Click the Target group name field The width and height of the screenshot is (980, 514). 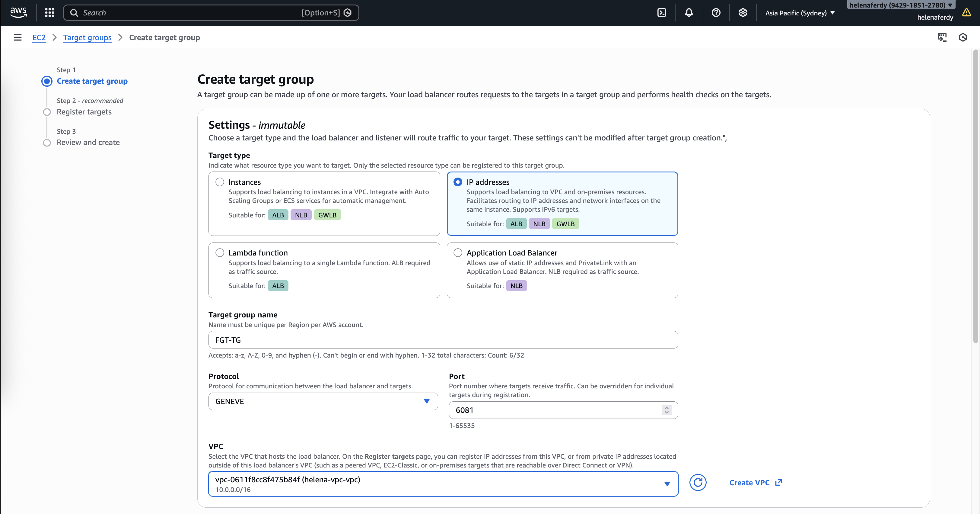tap(443, 340)
